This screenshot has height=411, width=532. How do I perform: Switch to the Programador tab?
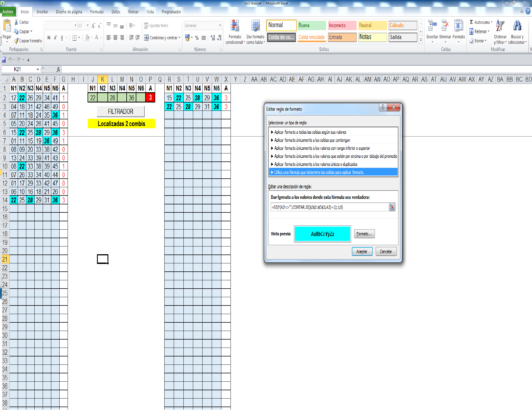[171, 12]
